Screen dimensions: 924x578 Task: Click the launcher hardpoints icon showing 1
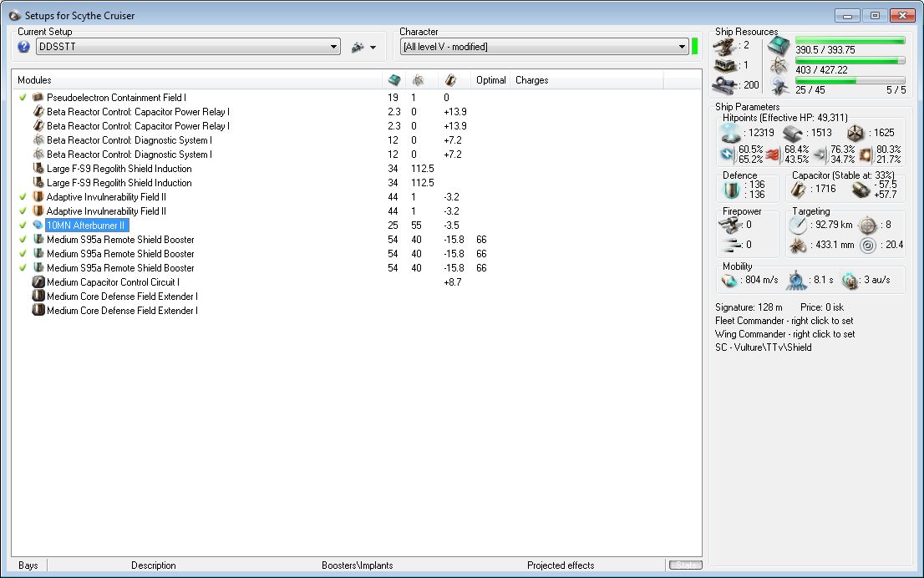point(725,65)
